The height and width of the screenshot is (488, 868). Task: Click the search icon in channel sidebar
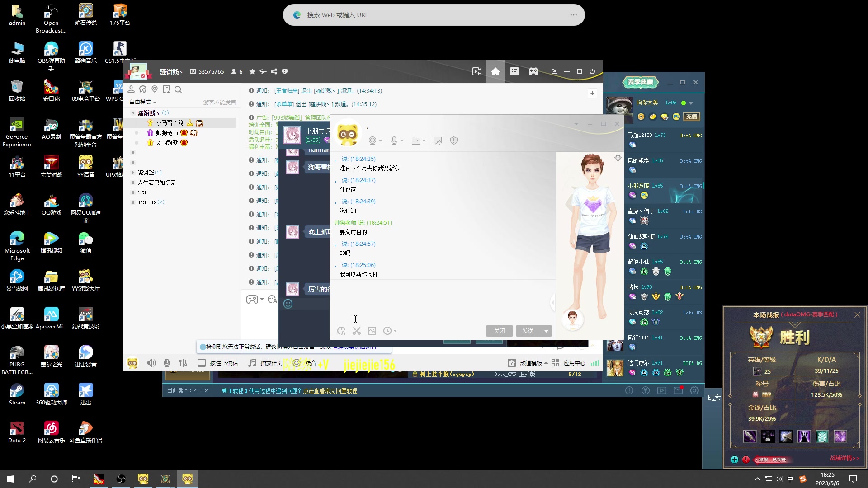178,89
